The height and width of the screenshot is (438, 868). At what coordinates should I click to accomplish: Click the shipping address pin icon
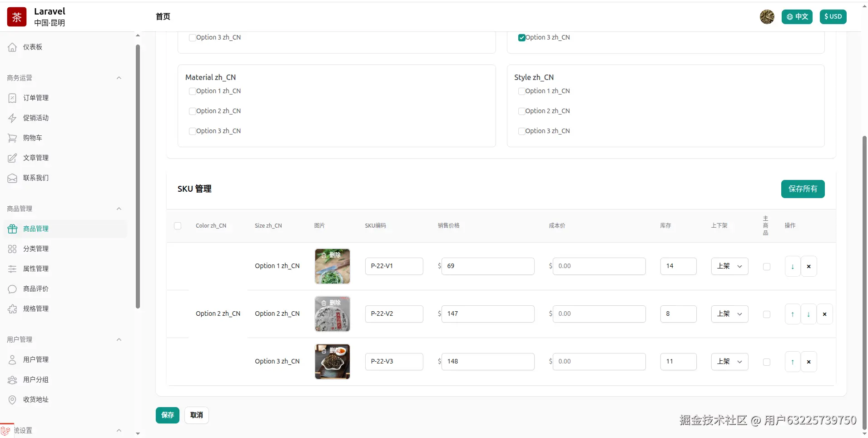[12, 400]
